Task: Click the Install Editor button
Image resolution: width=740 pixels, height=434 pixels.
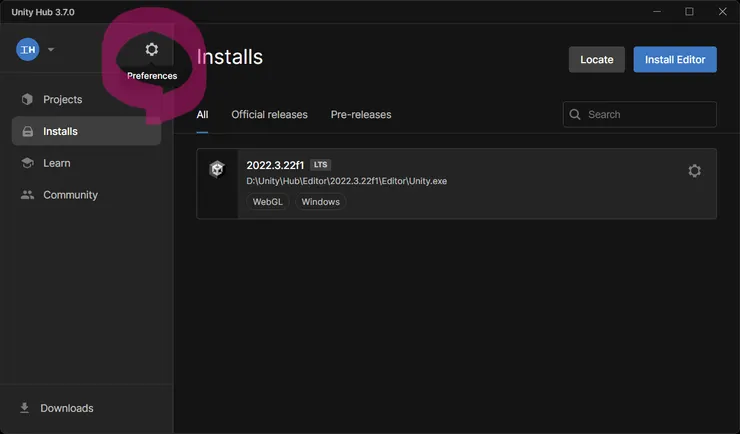Action: (675, 59)
